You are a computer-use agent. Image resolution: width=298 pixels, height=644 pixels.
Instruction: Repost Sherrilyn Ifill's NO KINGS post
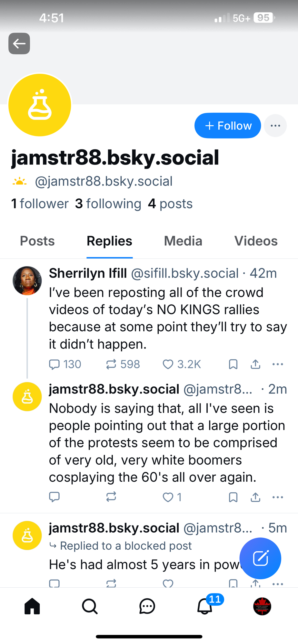(x=111, y=364)
